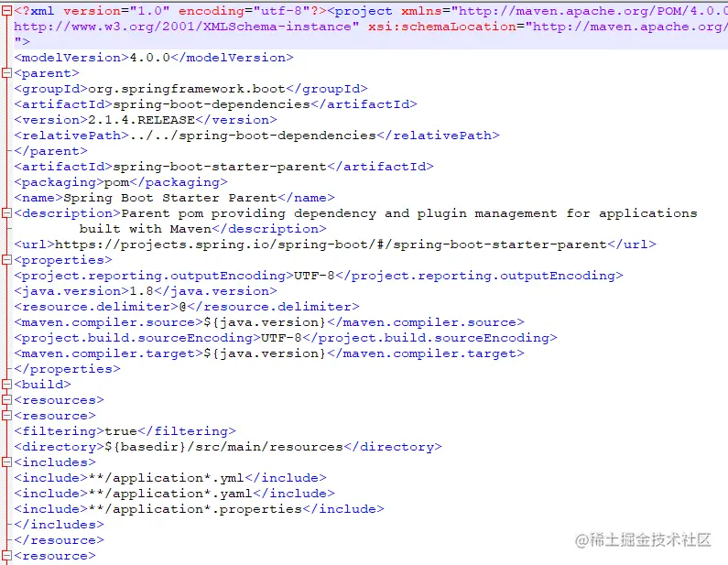Click the resource.delimiter @ value
The width and height of the screenshot is (728, 565).
pos(182,307)
